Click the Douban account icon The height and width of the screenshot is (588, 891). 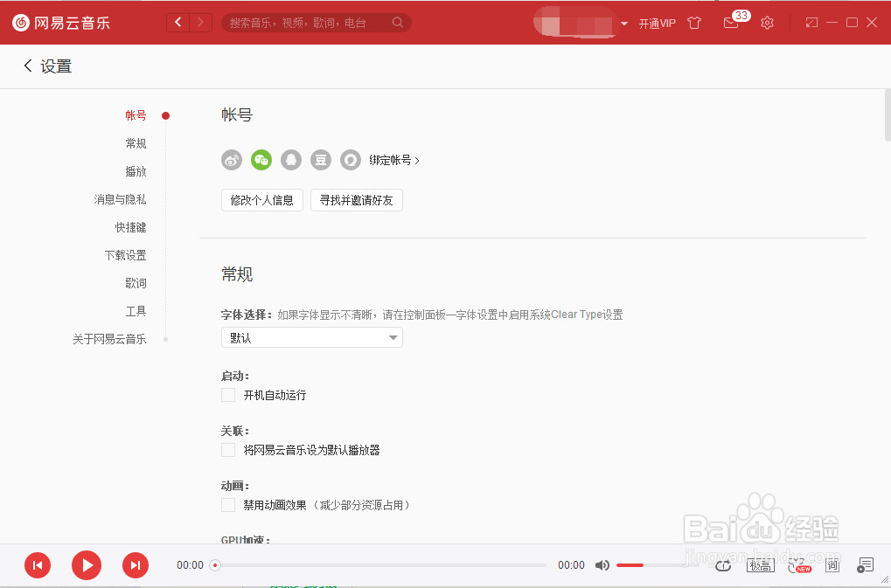click(321, 160)
